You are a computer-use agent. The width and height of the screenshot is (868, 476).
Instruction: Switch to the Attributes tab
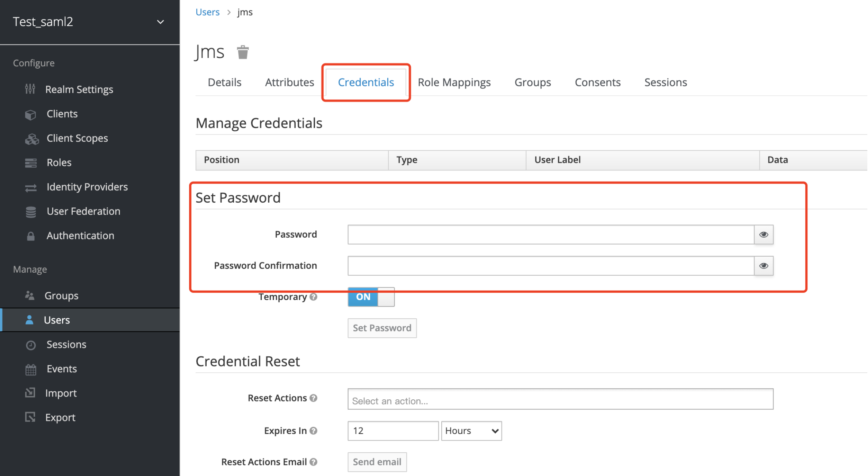[289, 82]
